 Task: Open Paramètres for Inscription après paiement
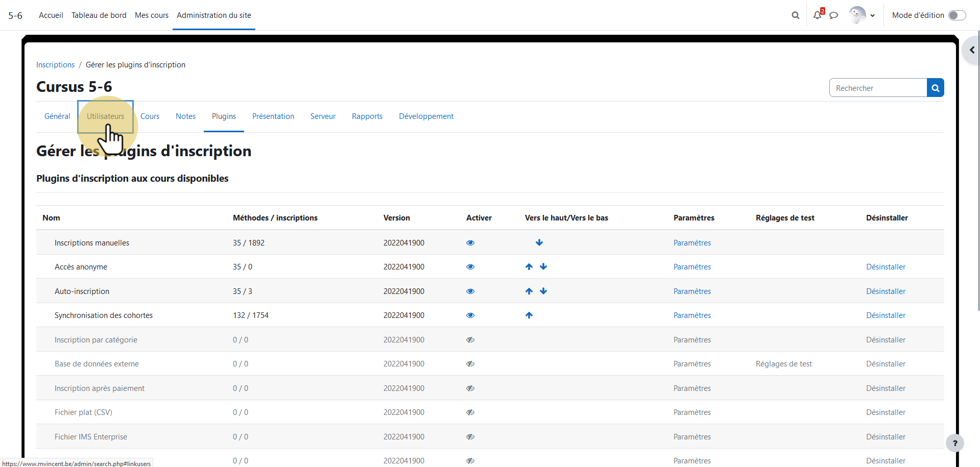point(692,388)
